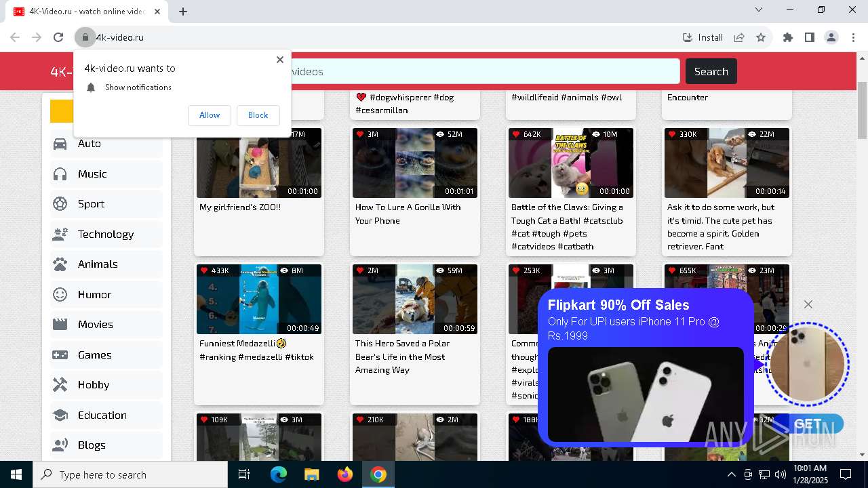The width and height of the screenshot is (868, 488).
Task: Open the Golden retriever video thumbnail
Action: coord(727,163)
